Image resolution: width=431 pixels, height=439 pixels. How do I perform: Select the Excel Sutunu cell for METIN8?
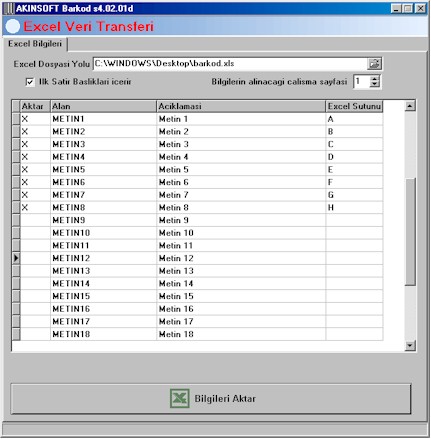pos(354,208)
